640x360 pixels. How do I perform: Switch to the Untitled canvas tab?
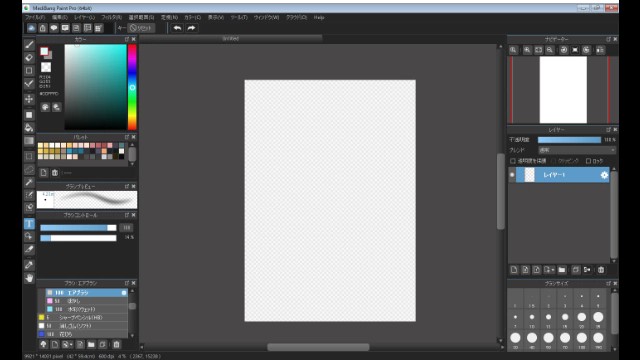click(x=231, y=39)
